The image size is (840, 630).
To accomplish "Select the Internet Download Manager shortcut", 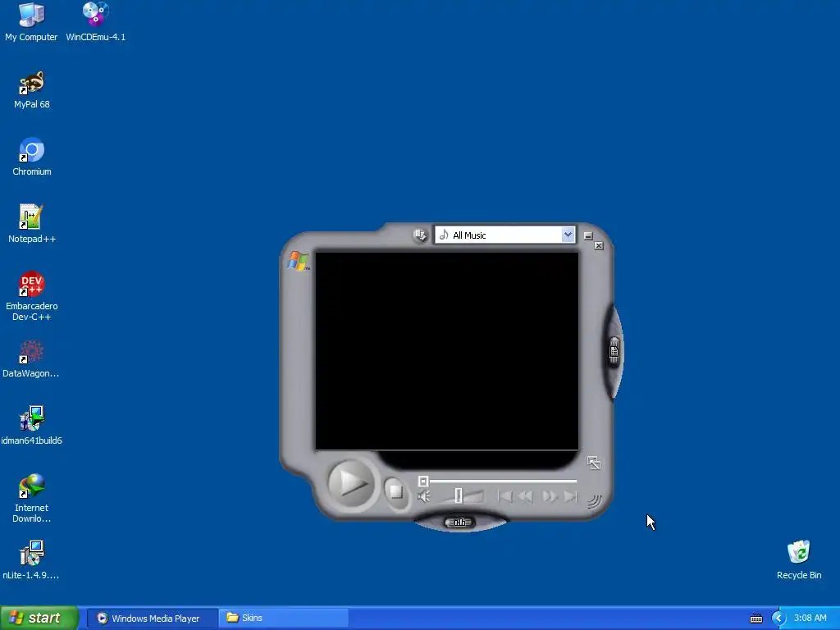I will [x=32, y=498].
